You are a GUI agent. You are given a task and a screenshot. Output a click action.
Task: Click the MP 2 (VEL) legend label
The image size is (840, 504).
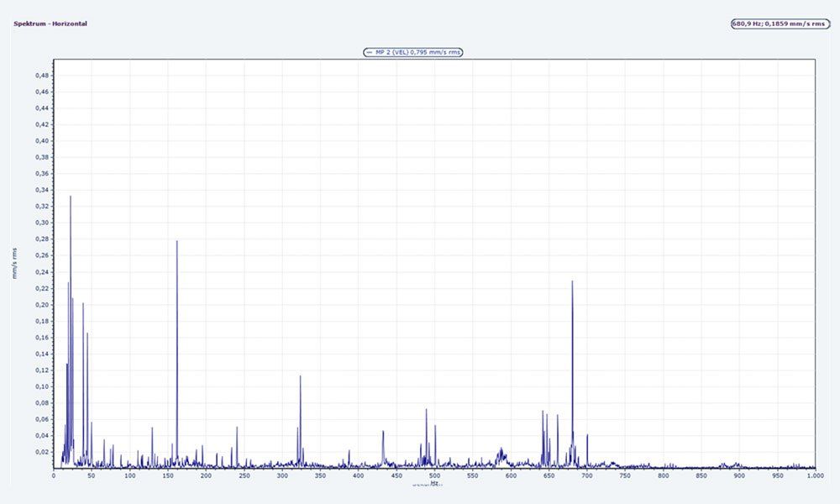[x=417, y=52]
